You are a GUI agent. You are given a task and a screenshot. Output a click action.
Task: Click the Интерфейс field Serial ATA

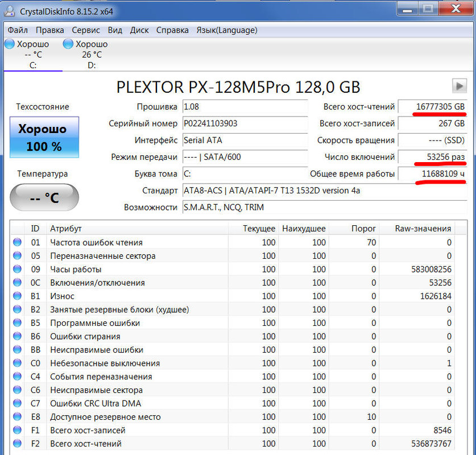245,140
